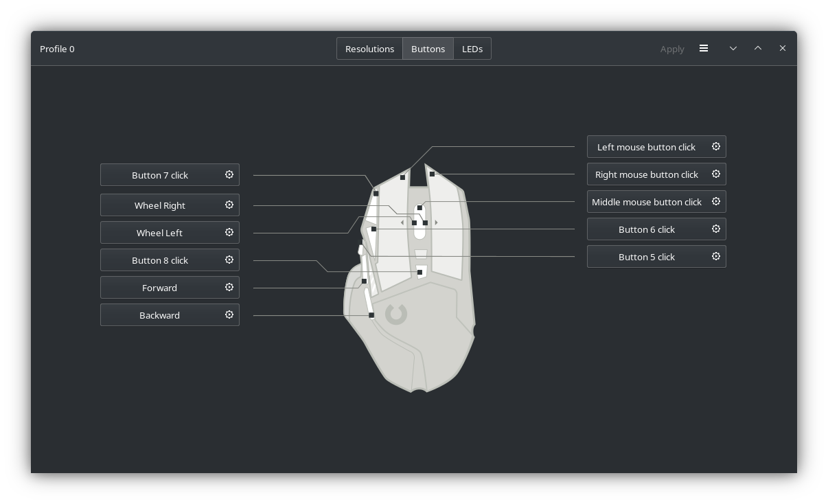The image size is (828, 504).
Task: Switch to the LEDs tab
Action: (472, 49)
